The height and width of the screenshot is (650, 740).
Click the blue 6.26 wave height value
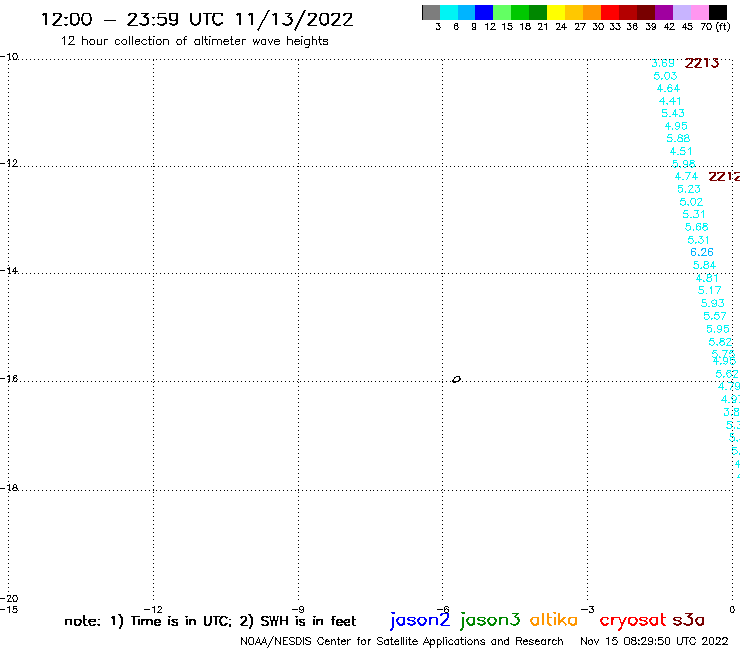pos(702,253)
